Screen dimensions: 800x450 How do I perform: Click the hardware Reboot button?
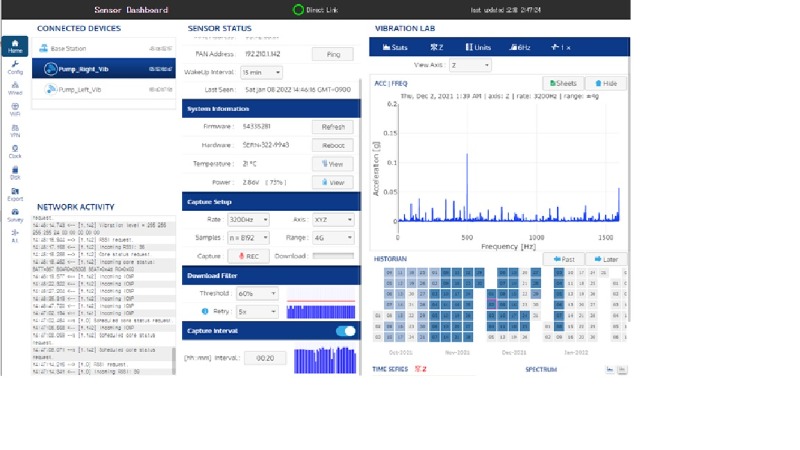coord(333,145)
